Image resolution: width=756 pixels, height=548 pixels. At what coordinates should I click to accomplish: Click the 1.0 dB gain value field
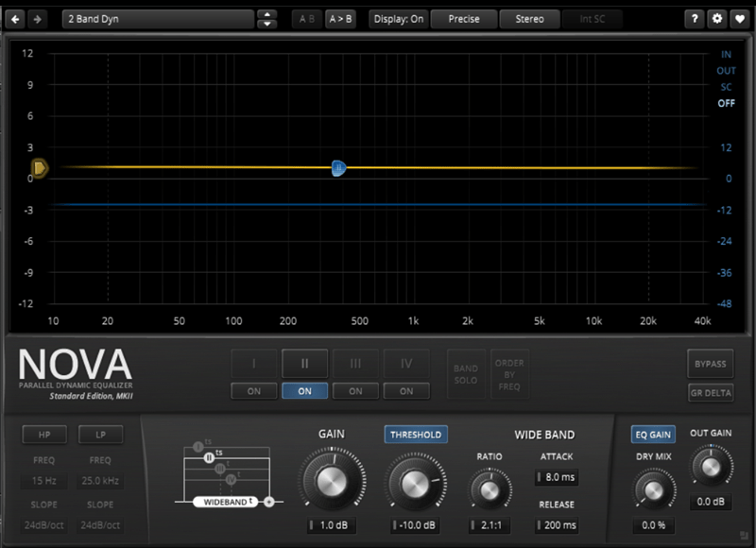[x=332, y=525]
